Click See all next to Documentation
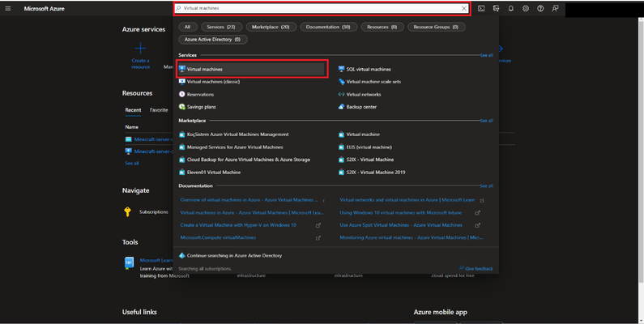The image size is (644, 324). pyautogui.click(x=486, y=186)
